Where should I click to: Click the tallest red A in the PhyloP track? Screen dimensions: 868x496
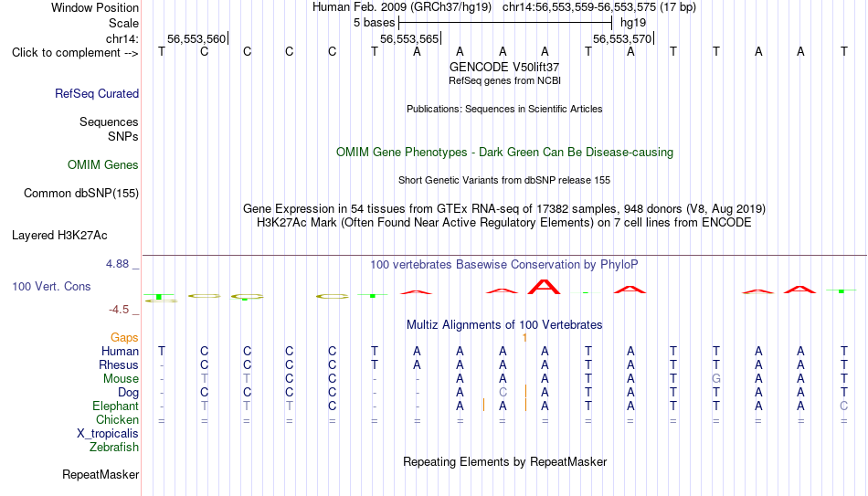click(545, 287)
